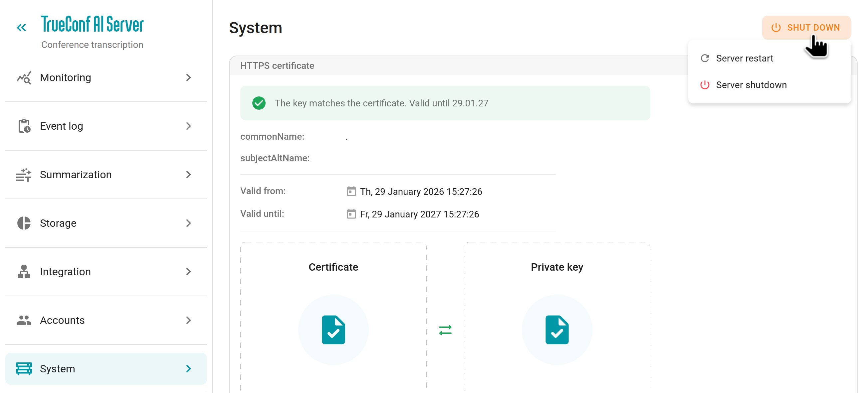Open TrueConf AI Server logo link
Viewport: 868px width, 393px height.
tap(92, 24)
